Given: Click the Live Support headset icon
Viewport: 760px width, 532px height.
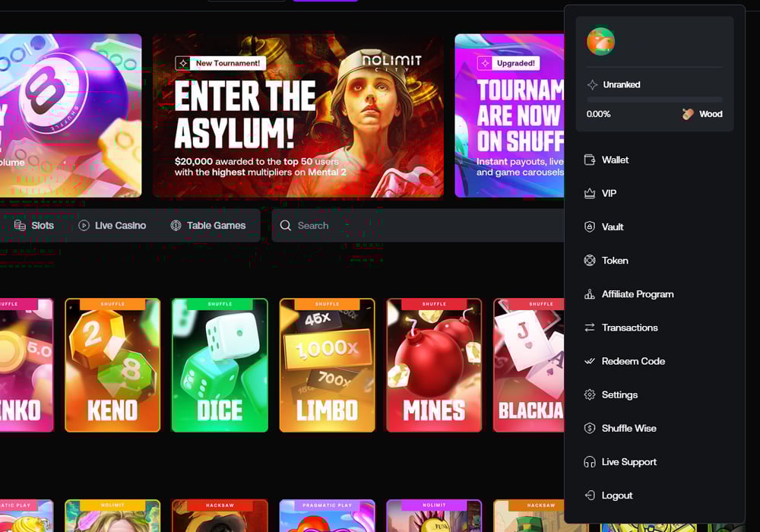Looking at the screenshot, I should (x=589, y=462).
